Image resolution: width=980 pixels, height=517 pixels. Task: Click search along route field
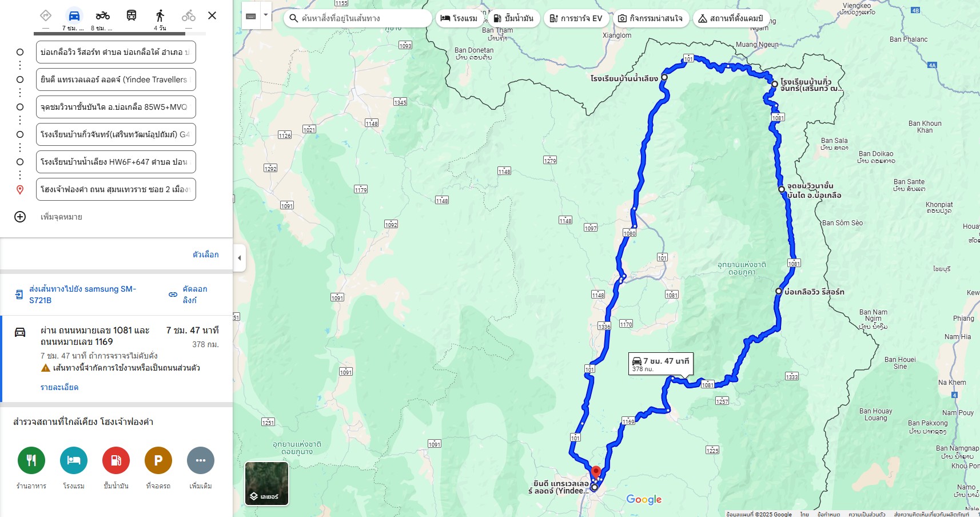pos(358,18)
